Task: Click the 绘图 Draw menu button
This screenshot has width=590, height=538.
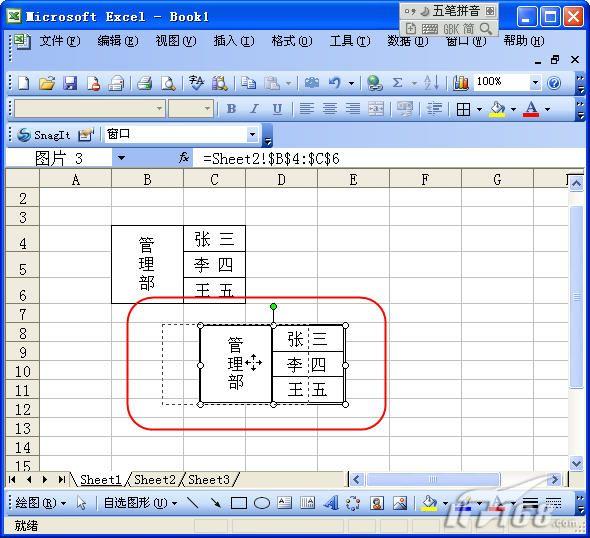Action: click(x=40, y=503)
